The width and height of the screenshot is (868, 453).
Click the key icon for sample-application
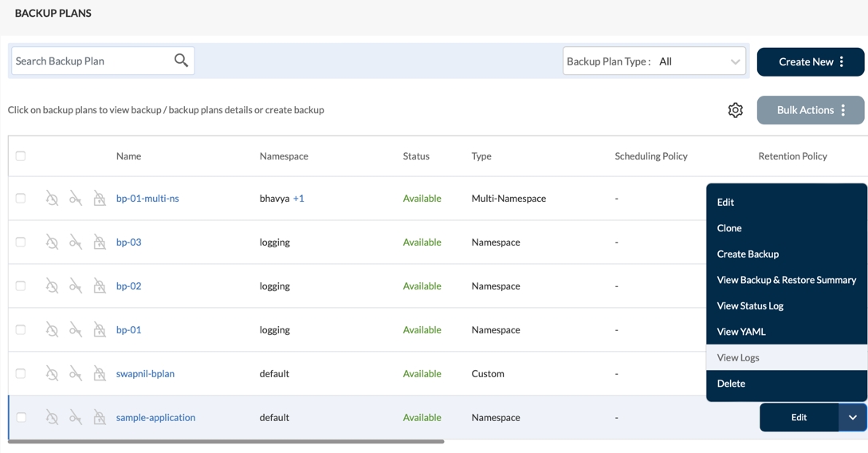coord(76,418)
